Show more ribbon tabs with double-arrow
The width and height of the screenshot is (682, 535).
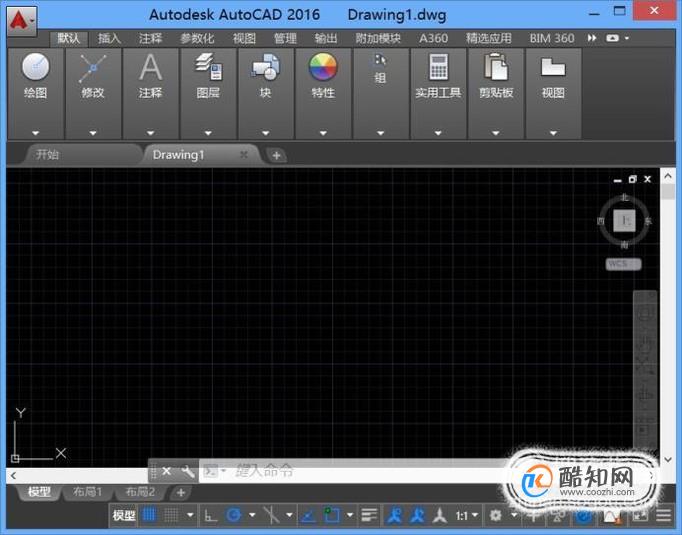coord(592,38)
